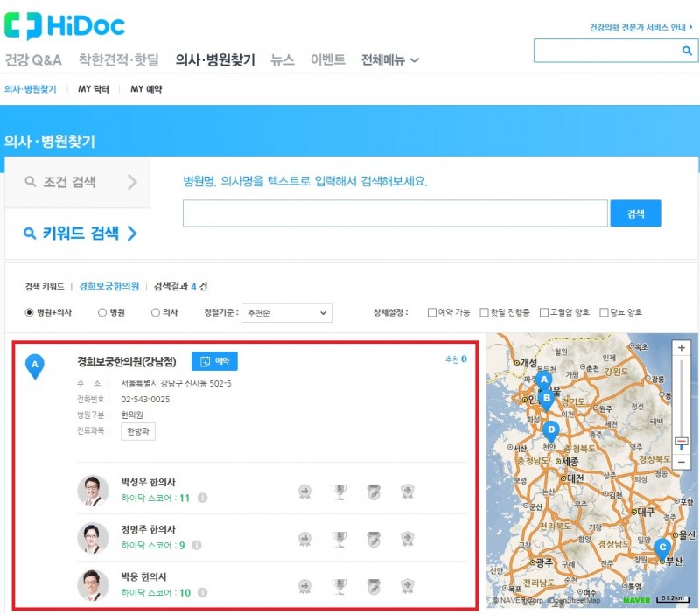Click third medal badge in 박성우 row
The height and width of the screenshot is (614, 700).
tap(374, 492)
